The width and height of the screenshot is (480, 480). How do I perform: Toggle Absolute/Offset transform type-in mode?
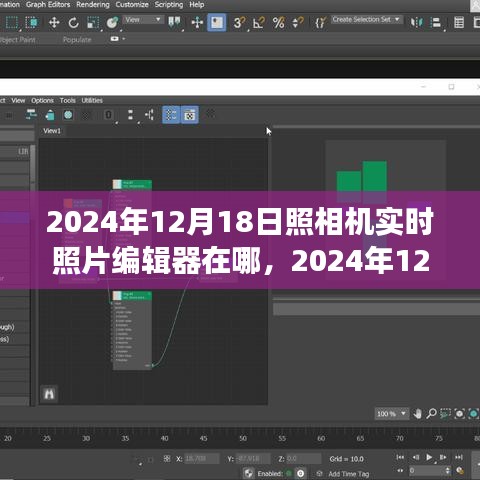tap(167, 459)
